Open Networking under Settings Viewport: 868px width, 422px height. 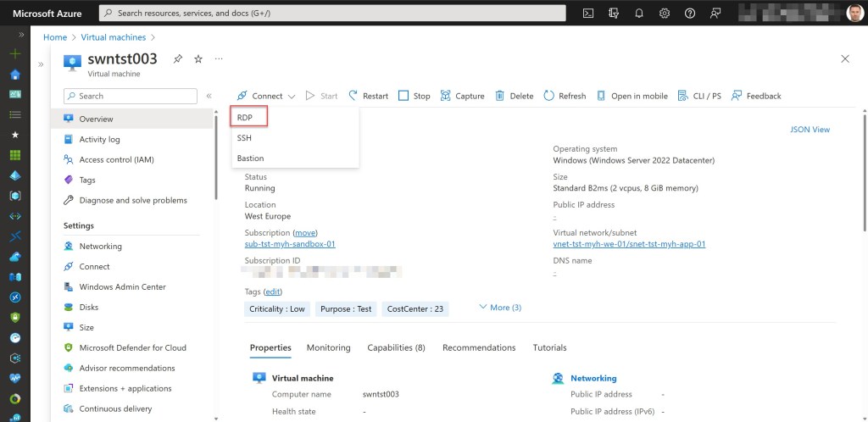pos(100,246)
